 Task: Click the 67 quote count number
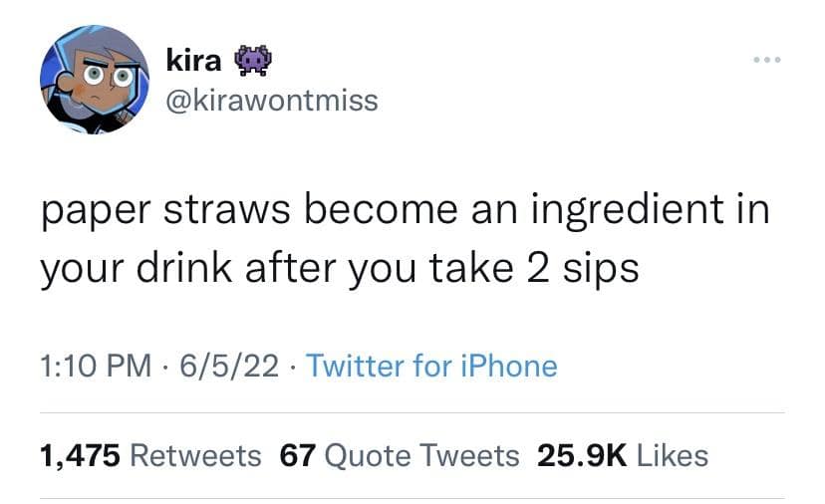[298, 455]
